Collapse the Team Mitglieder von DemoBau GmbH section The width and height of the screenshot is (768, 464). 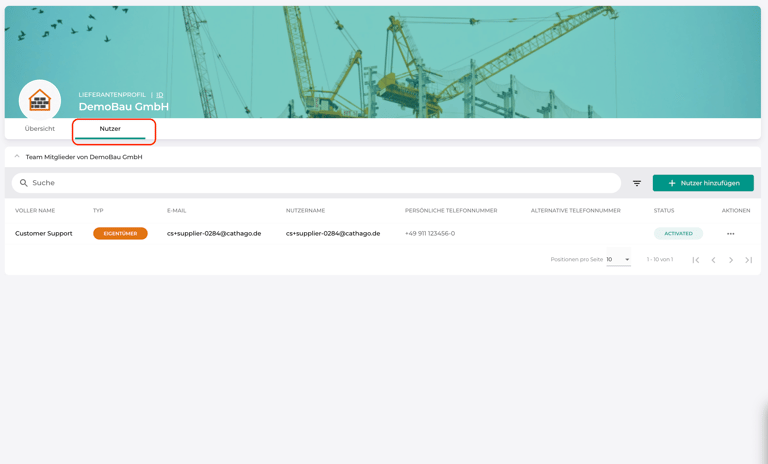[x=17, y=157]
